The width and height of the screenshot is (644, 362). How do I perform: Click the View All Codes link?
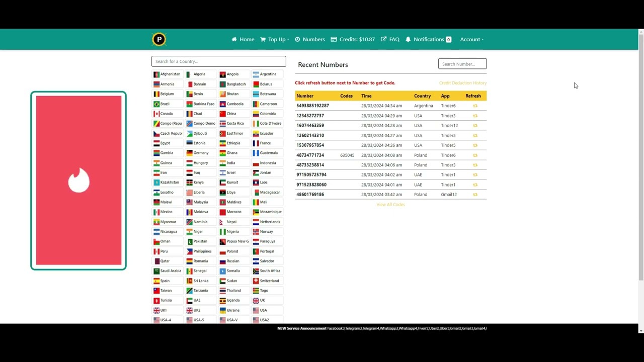pyautogui.click(x=390, y=205)
